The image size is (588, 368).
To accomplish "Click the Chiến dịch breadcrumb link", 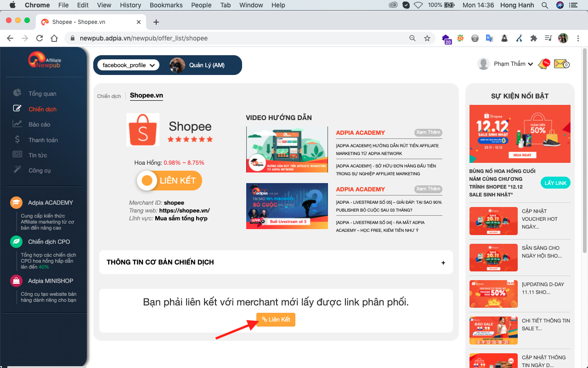I will tap(109, 96).
